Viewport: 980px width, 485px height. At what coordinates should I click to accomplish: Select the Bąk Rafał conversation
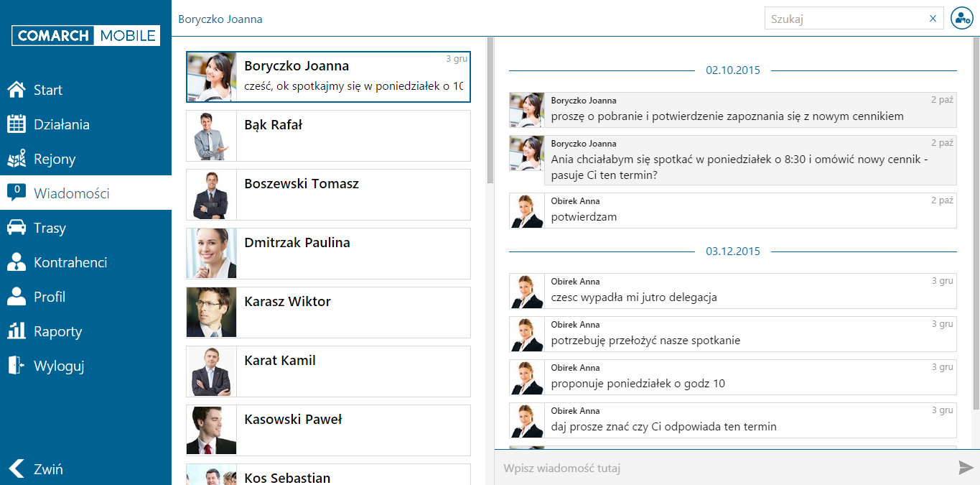click(x=328, y=136)
